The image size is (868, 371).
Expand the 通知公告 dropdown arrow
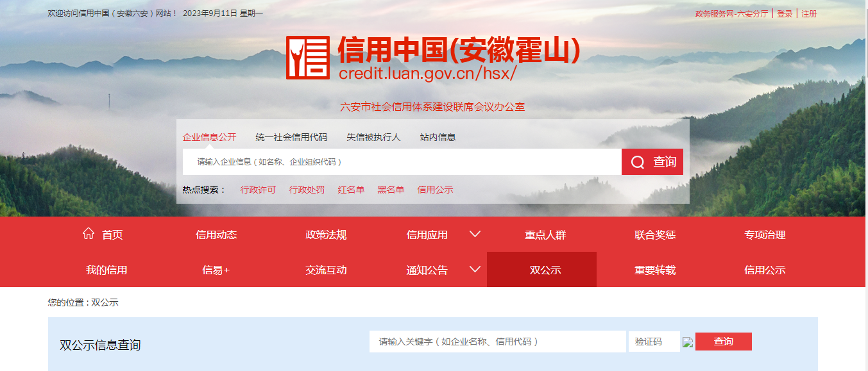475,269
